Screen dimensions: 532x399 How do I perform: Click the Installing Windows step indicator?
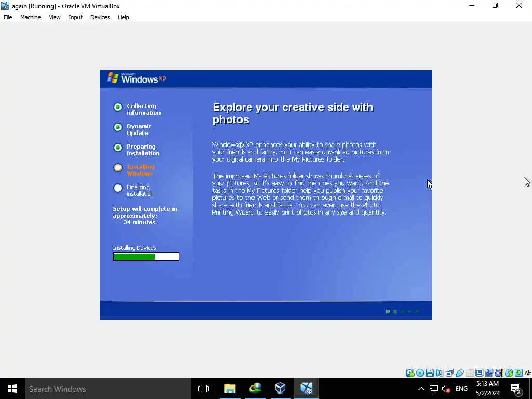(x=118, y=168)
